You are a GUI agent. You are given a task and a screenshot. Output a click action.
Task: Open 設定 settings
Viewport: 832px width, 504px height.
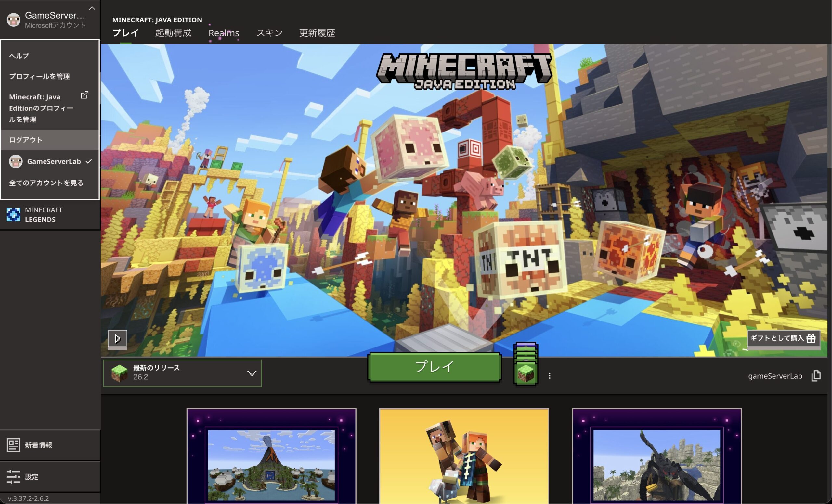point(50,477)
